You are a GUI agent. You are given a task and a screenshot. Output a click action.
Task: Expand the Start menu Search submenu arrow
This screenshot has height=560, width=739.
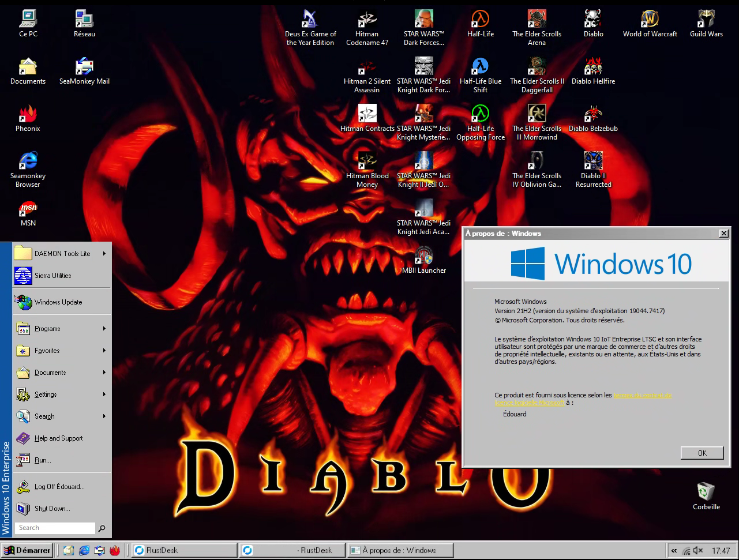point(104,416)
